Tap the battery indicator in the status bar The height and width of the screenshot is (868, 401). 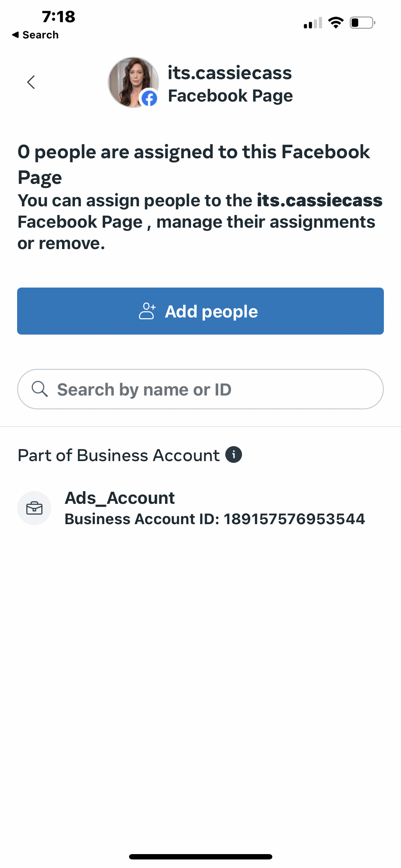[361, 23]
